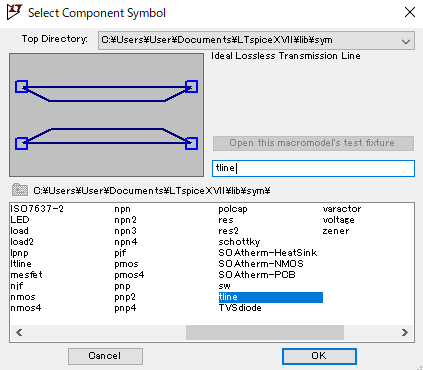Close the Select Component Symbol dialog

[410, 12]
